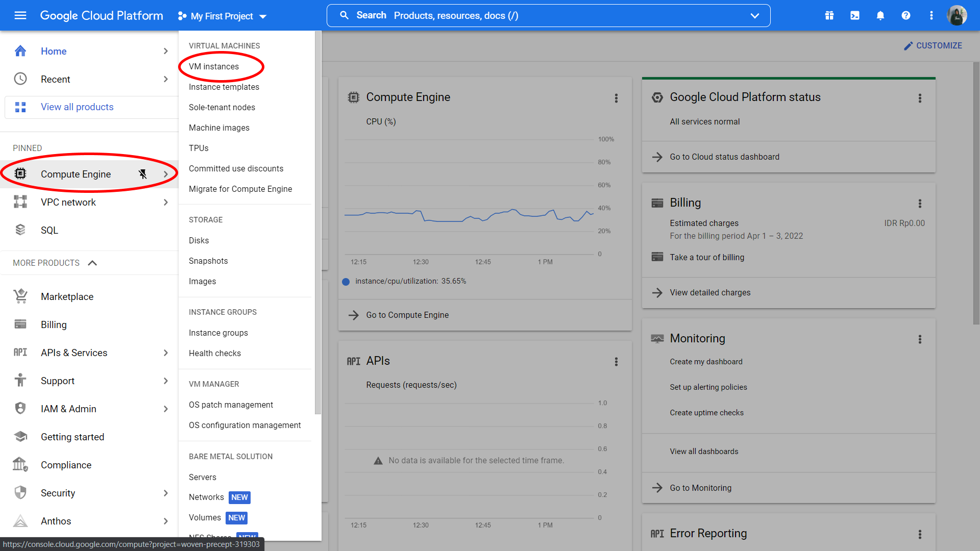980x551 pixels.
Task: Click Go to Compute Engine
Action: coord(407,315)
